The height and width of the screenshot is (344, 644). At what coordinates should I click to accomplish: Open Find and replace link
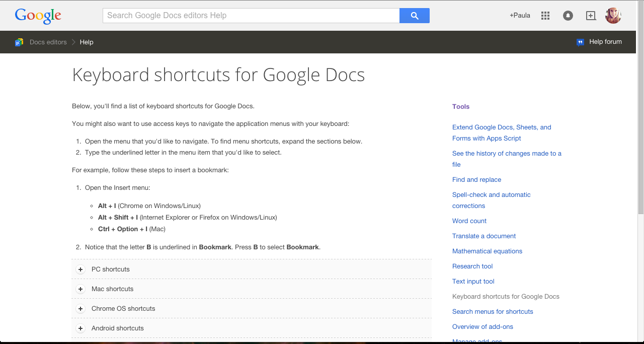(476, 180)
